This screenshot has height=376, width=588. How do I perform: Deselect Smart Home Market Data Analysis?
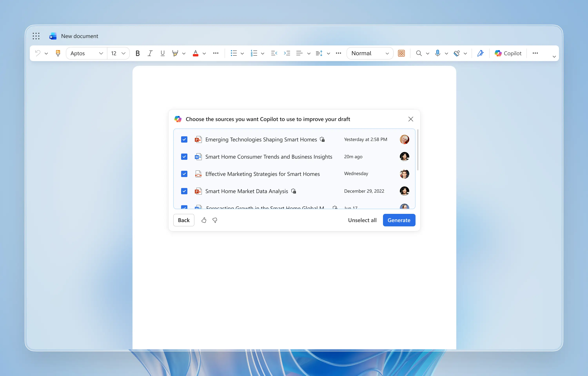[184, 191]
